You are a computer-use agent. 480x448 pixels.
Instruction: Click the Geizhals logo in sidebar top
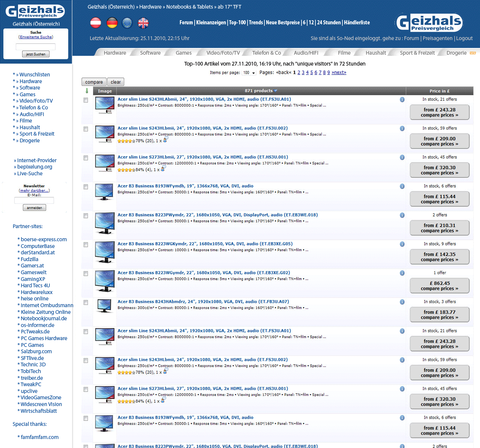[x=35, y=11]
